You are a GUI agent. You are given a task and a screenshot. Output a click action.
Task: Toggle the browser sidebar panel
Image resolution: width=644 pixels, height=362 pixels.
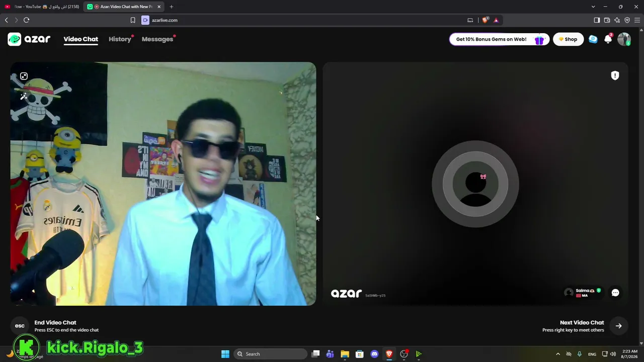[597, 20]
